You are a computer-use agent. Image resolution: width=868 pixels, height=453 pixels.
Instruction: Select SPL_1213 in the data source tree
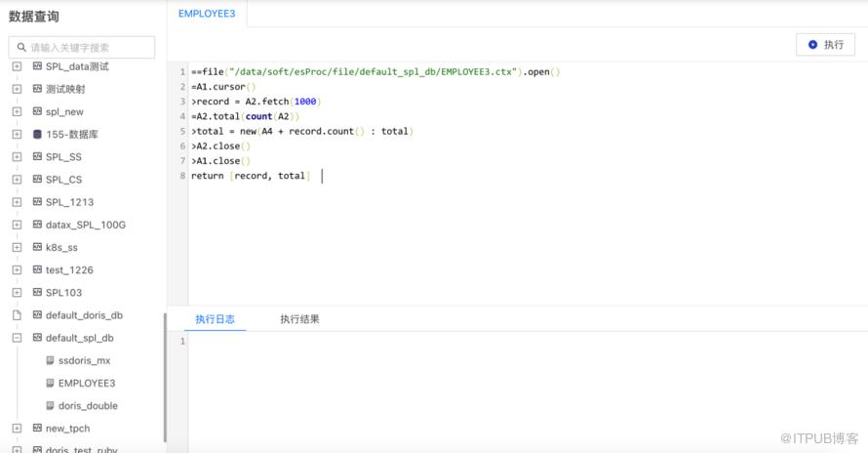pos(69,202)
